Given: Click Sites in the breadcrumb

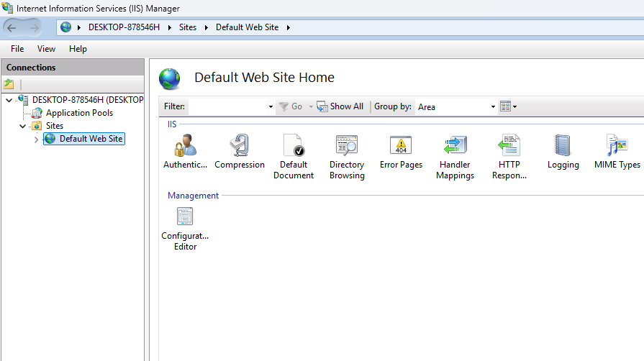Looking at the screenshot, I should pos(188,27).
